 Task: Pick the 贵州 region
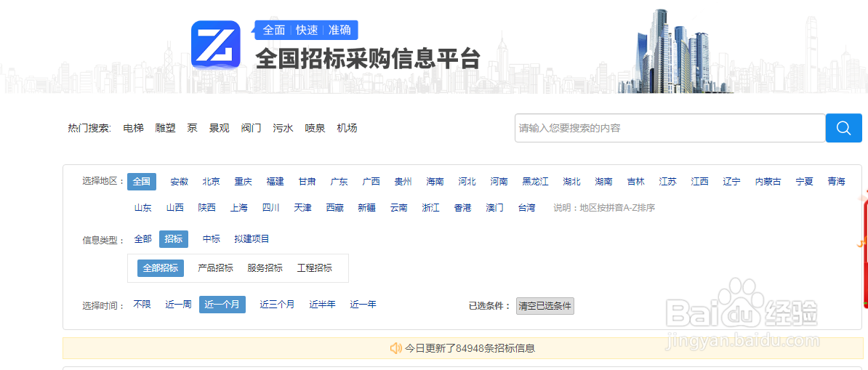(x=403, y=182)
